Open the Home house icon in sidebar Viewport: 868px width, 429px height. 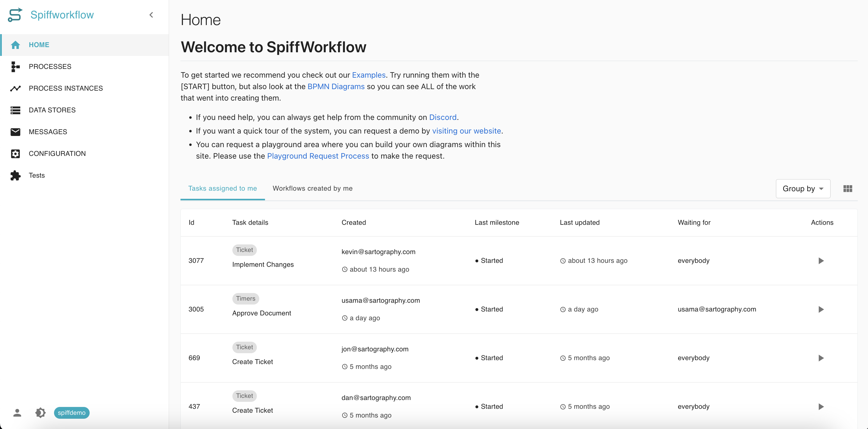[15, 45]
